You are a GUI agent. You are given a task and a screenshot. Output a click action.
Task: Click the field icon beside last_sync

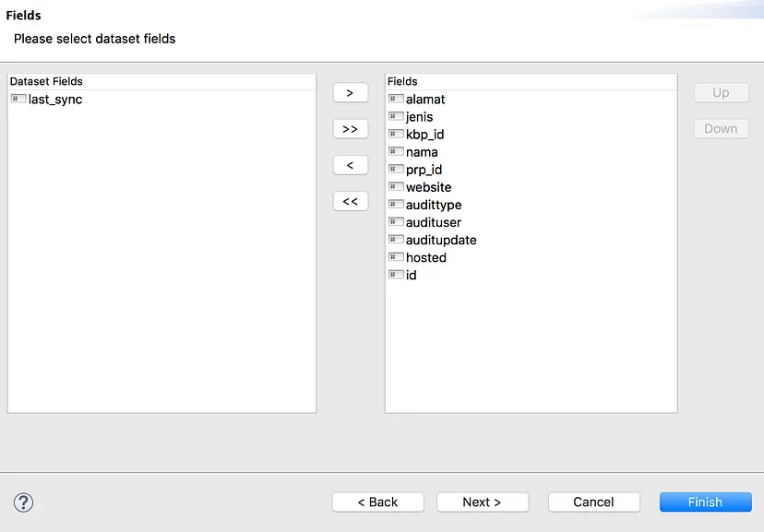click(x=18, y=99)
